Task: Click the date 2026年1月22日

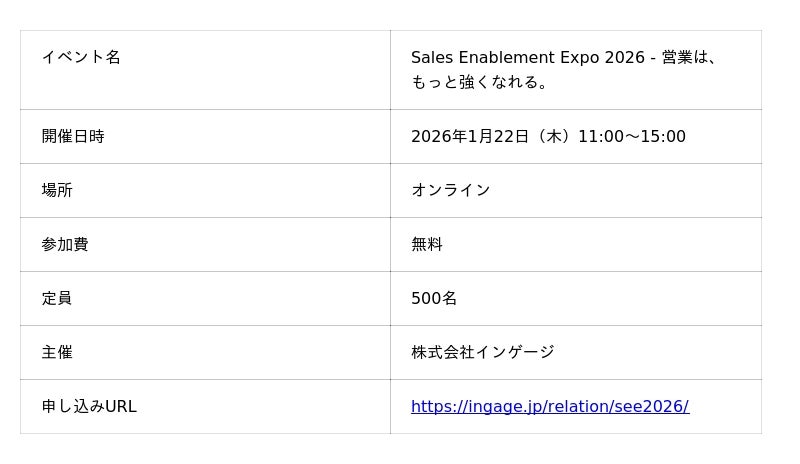Action: click(469, 136)
